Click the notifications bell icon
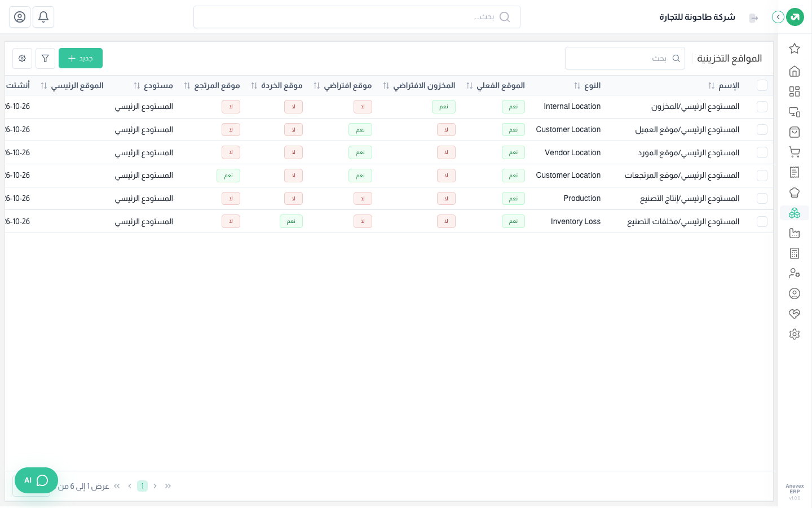The width and height of the screenshot is (812, 508). point(43,17)
